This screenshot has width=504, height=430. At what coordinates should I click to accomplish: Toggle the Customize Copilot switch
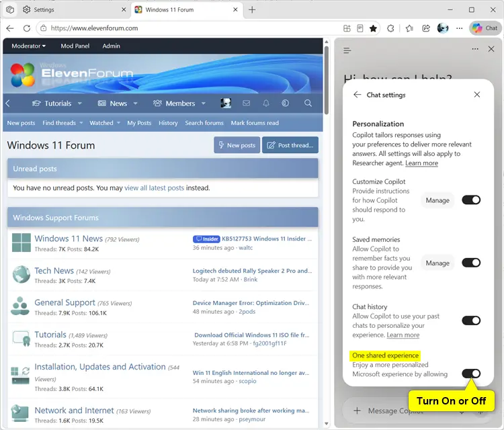click(x=471, y=200)
